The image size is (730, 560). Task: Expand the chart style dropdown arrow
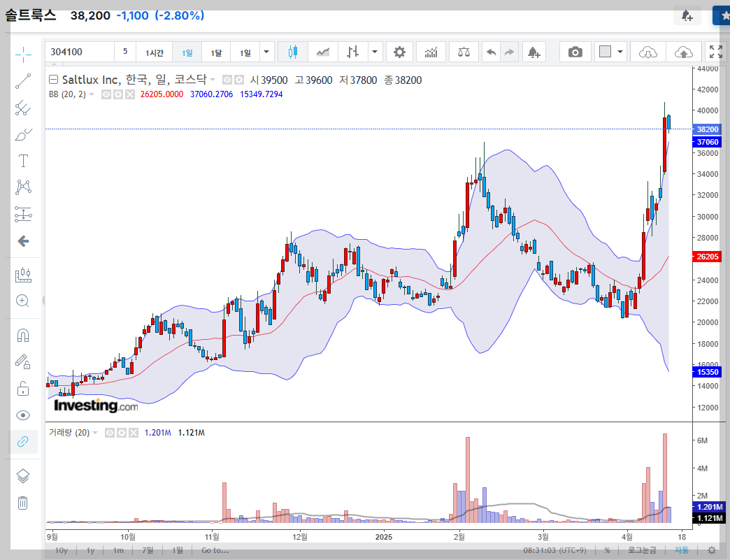[375, 52]
